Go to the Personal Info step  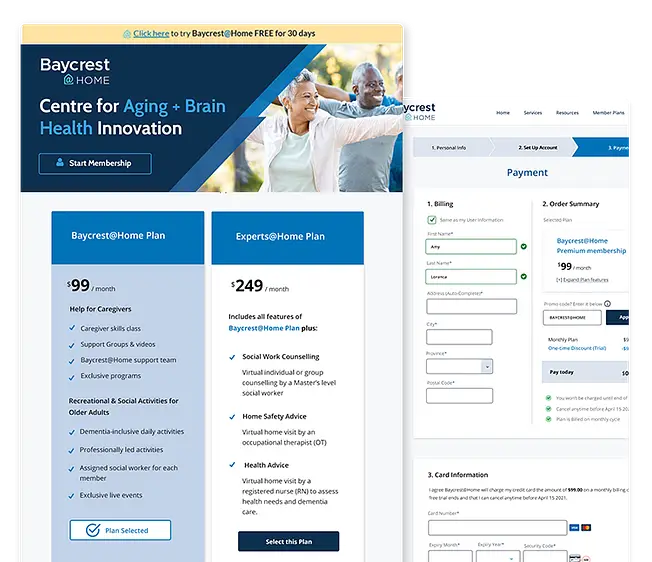tap(449, 147)
